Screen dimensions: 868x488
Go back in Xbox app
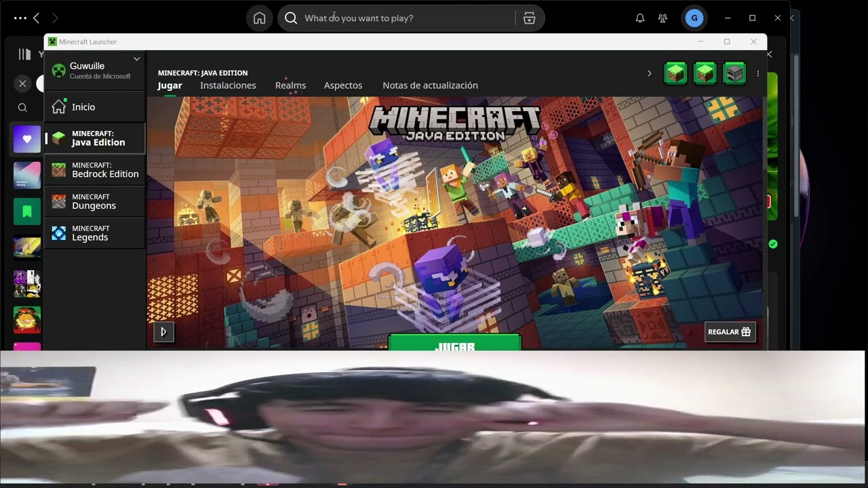coord(37,18)
